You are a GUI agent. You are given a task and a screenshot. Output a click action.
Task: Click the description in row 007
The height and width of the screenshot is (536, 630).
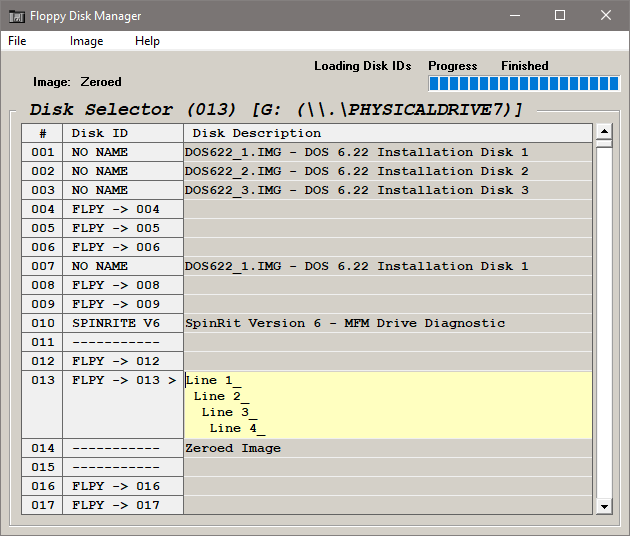356,266
